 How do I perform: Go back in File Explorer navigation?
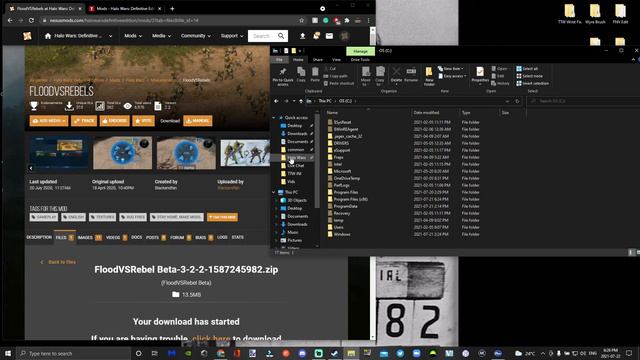[x=276, y=101]
